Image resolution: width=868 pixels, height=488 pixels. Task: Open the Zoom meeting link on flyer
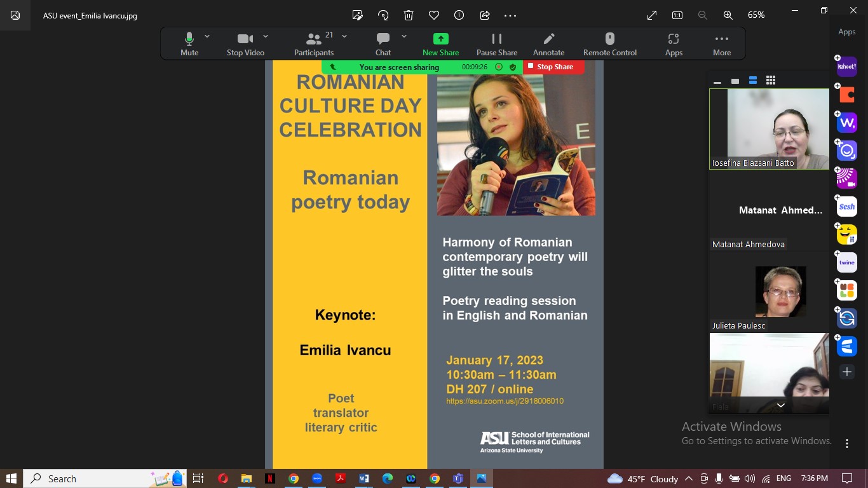(x=505, y=401)
